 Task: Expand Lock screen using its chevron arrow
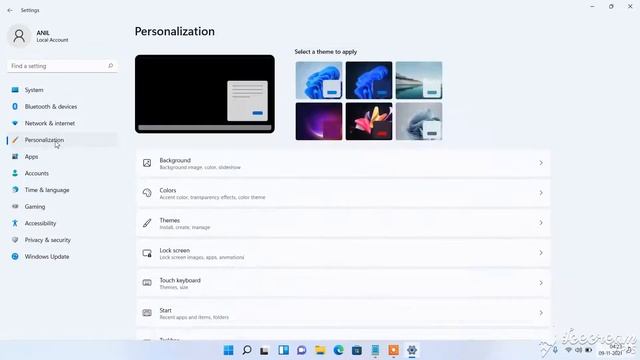541,253
